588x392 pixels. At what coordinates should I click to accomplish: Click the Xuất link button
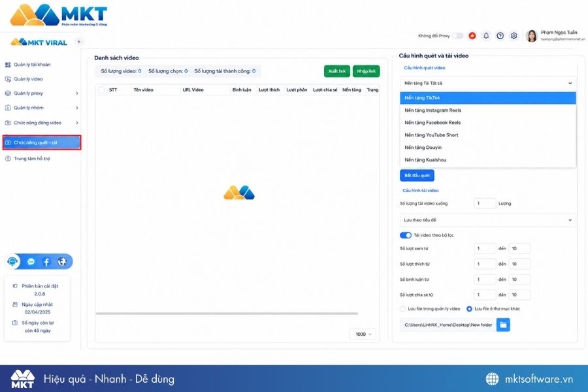(x=336, y=71)
